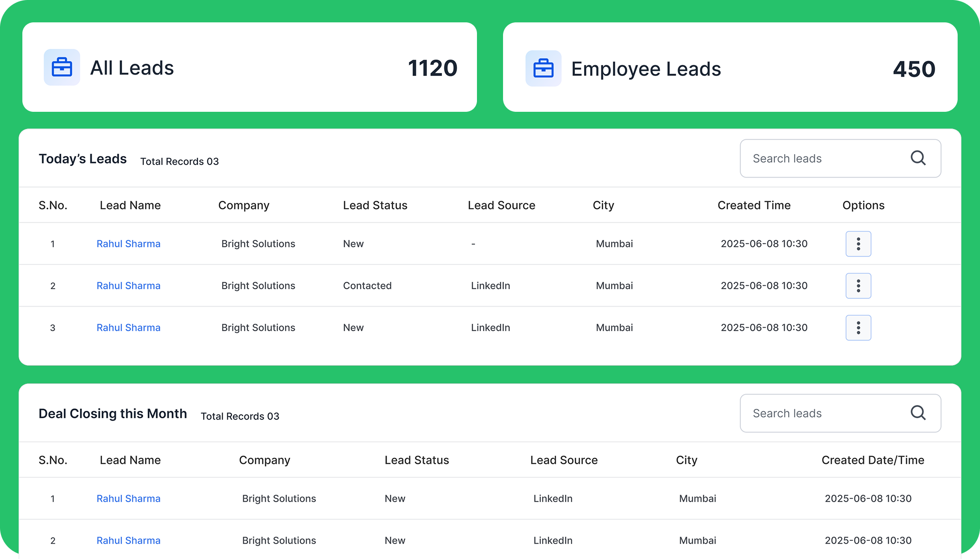Open Rahul Sharma in Deal Closing row 1
Viewport: 980px width, 559px height.
tap(129, 498)
